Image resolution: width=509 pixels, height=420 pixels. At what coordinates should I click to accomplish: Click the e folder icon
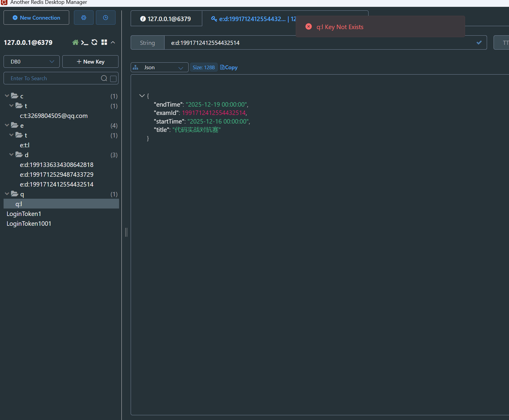tap(15, 125)
